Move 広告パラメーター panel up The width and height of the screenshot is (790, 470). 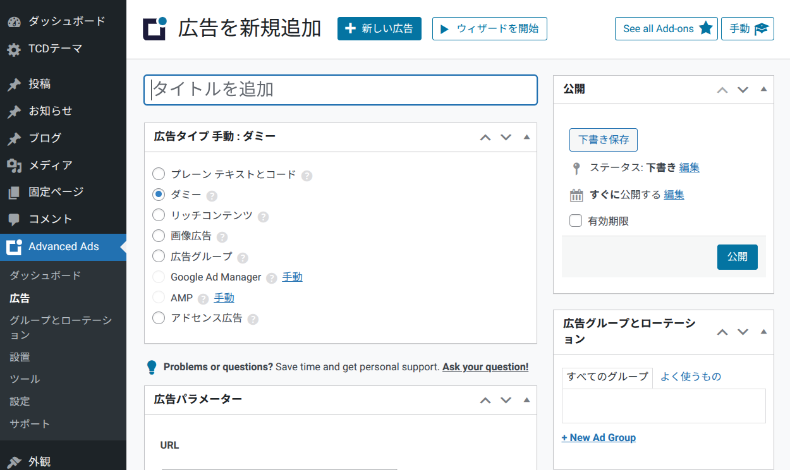pyautogui.click(x=485, y=400)
